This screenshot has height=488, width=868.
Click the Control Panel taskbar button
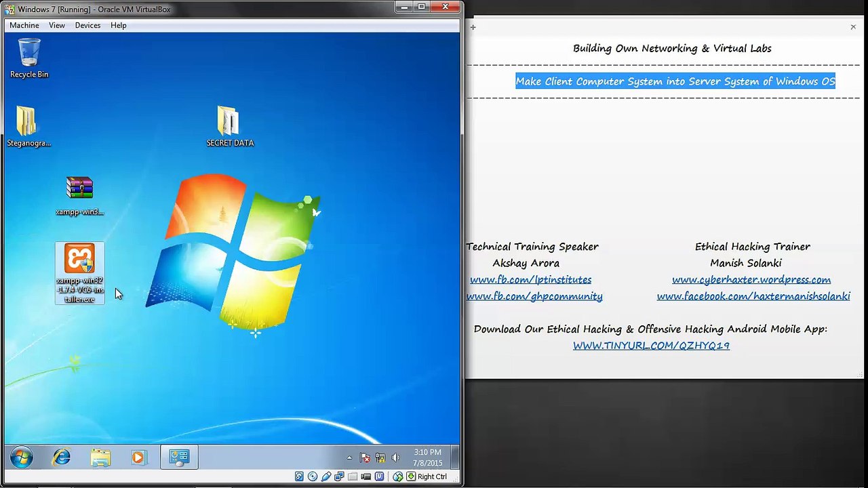[178, 457]
